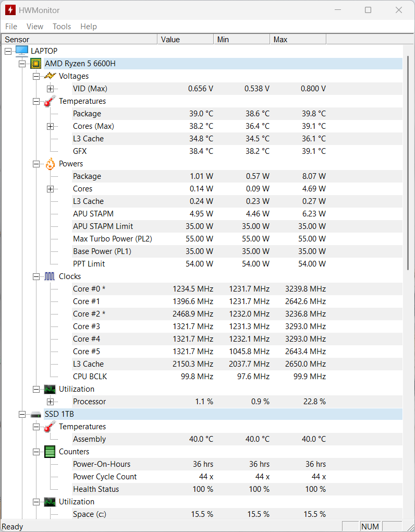
Task: Click the AMD Ryzen 5 processor chip icon
Action: [x=36, y=64]
